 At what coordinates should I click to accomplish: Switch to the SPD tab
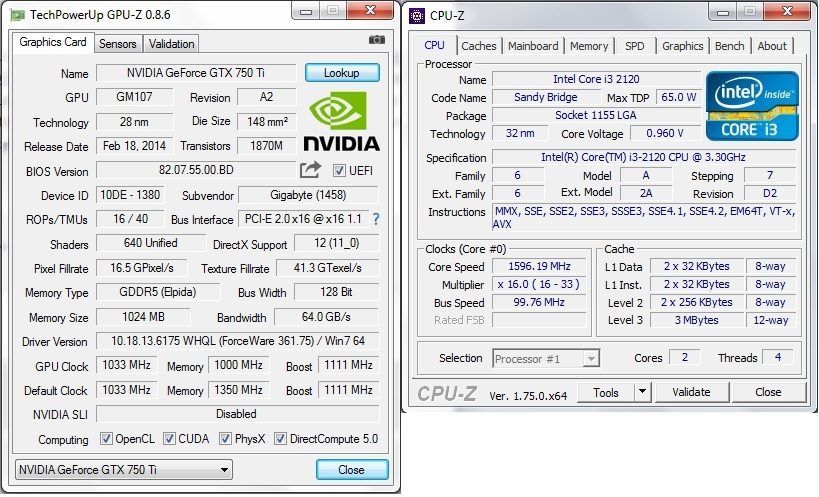(635, 46)
